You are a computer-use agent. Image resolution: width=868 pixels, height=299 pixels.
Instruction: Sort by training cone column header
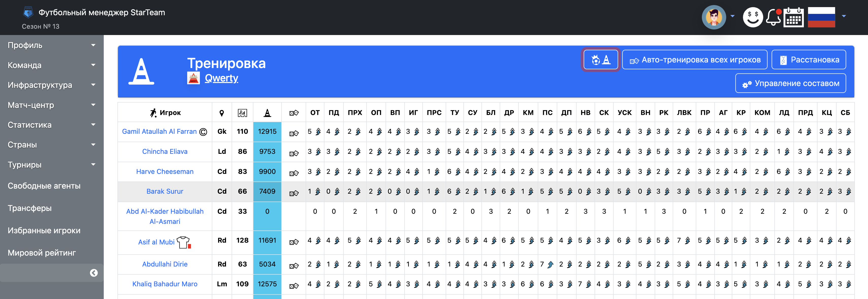click(267, 113)
